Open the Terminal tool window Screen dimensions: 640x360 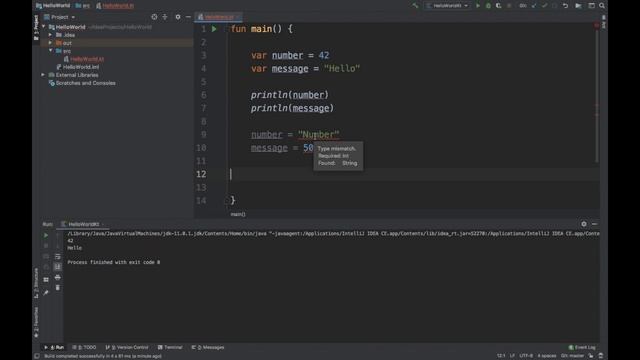point(170,347)
